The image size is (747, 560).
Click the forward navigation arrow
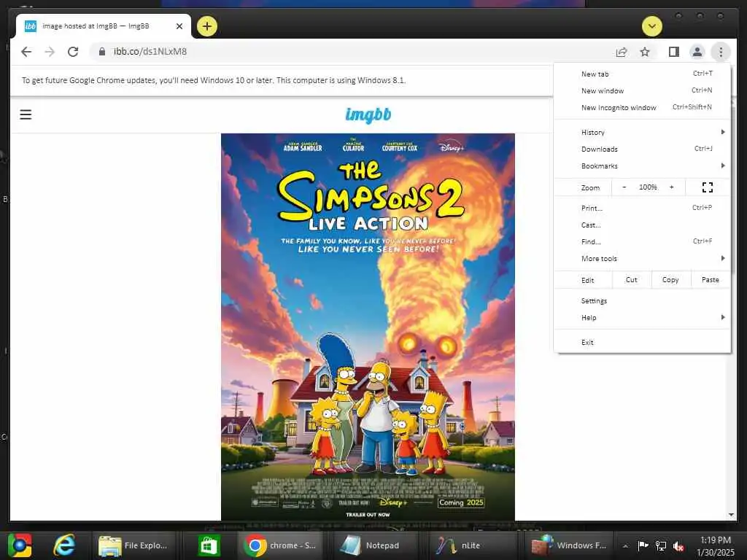(x=50, y=52)
